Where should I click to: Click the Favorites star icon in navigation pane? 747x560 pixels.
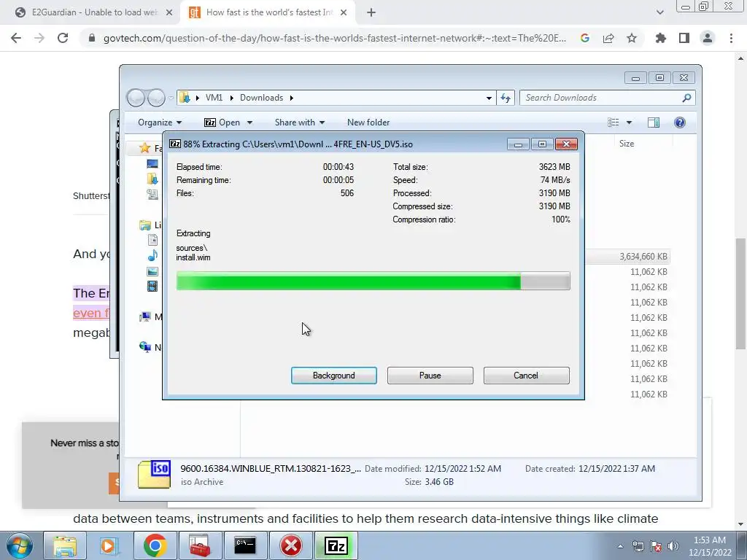[x=145, y=148]
